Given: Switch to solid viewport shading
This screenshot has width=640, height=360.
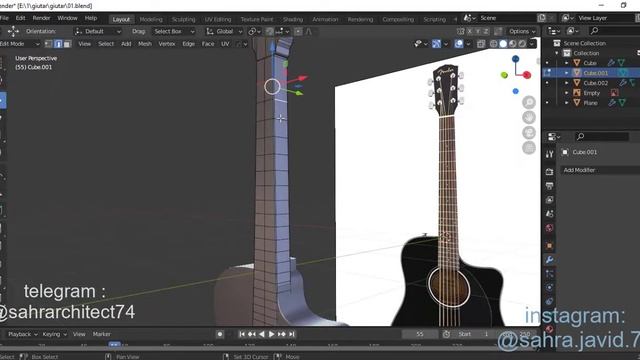Looking at the screenshot, I should click(x=503, y=44).
